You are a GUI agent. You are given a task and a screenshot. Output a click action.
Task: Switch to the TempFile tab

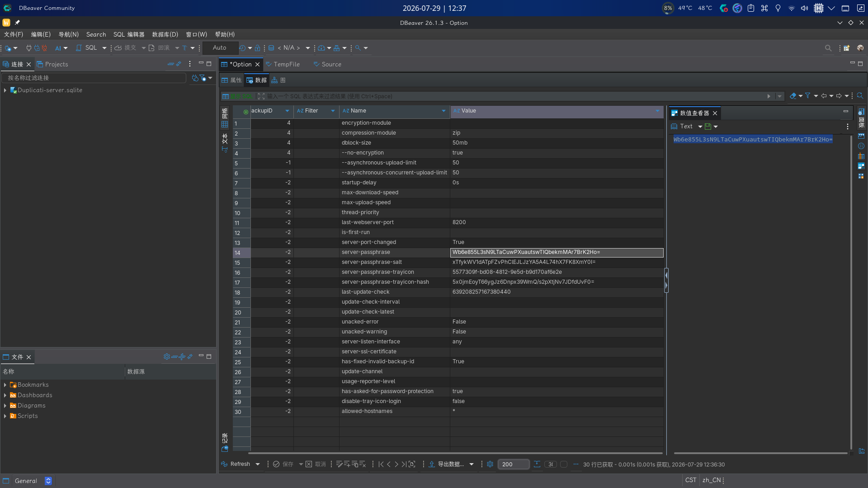coord(283,64)
